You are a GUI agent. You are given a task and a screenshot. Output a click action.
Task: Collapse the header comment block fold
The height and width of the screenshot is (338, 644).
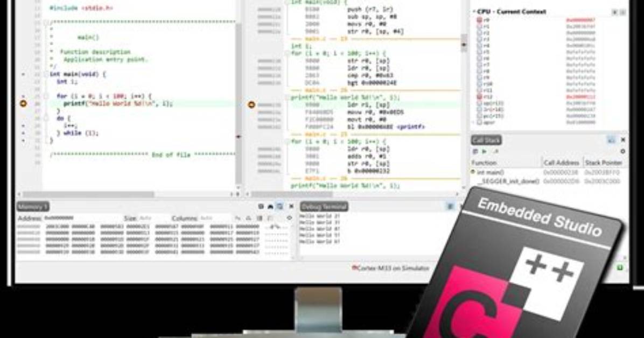[x=46, y=22]
